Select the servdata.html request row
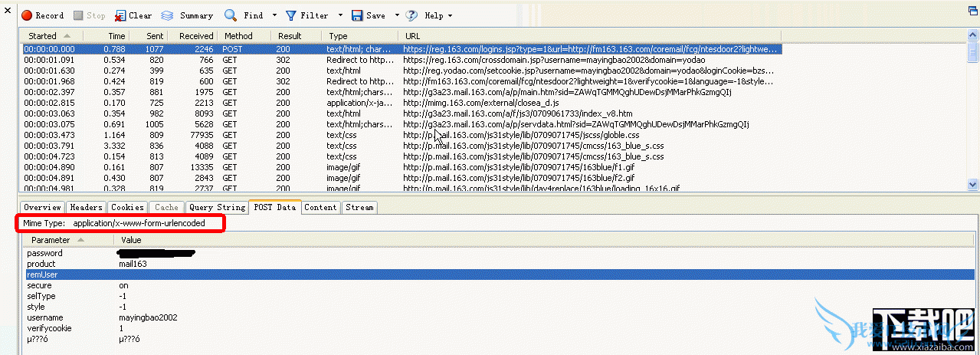 coord(401,123)
